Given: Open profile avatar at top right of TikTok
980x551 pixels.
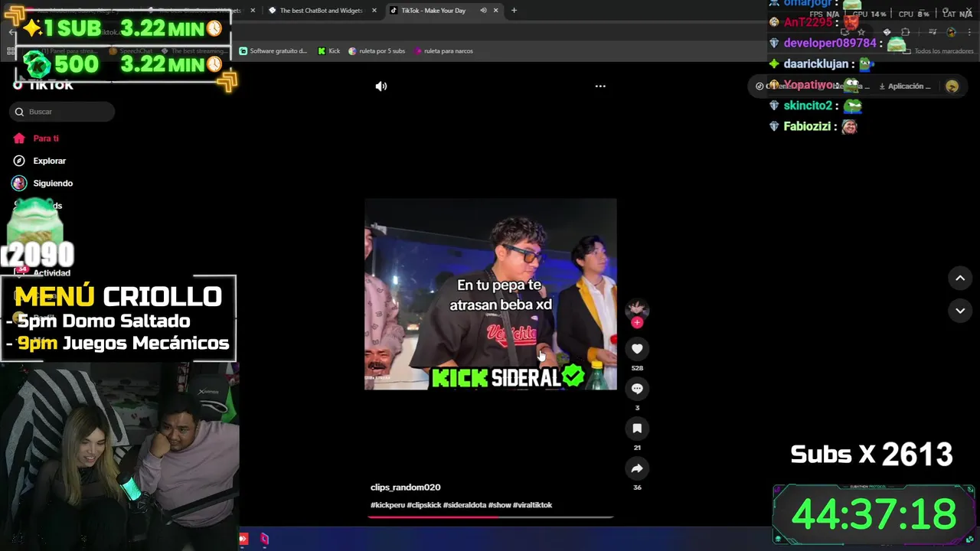Looking at the screenshot, I should [x=952, y=86].
